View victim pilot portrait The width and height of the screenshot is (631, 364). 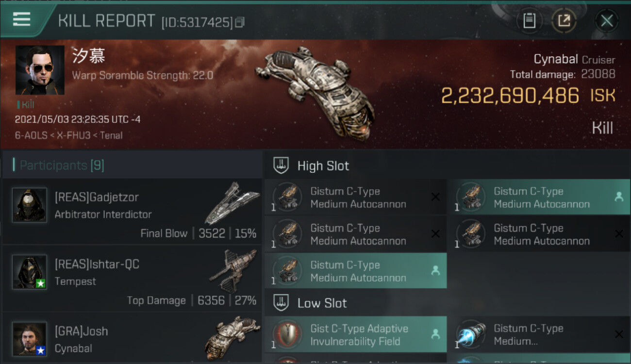point(40,70)
